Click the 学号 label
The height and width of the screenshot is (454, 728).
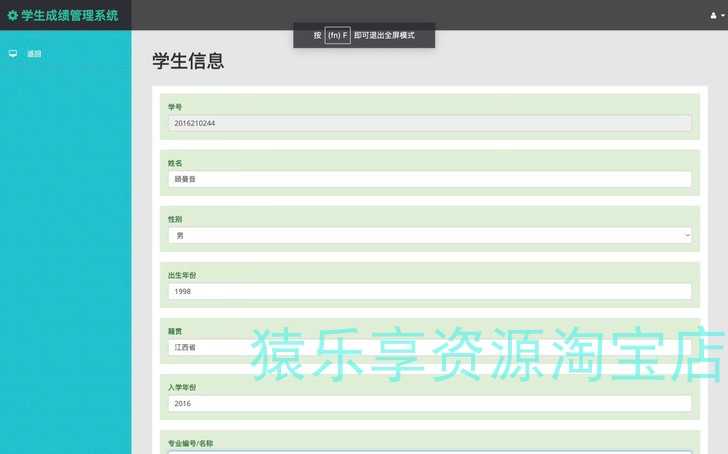coord(175,107)
